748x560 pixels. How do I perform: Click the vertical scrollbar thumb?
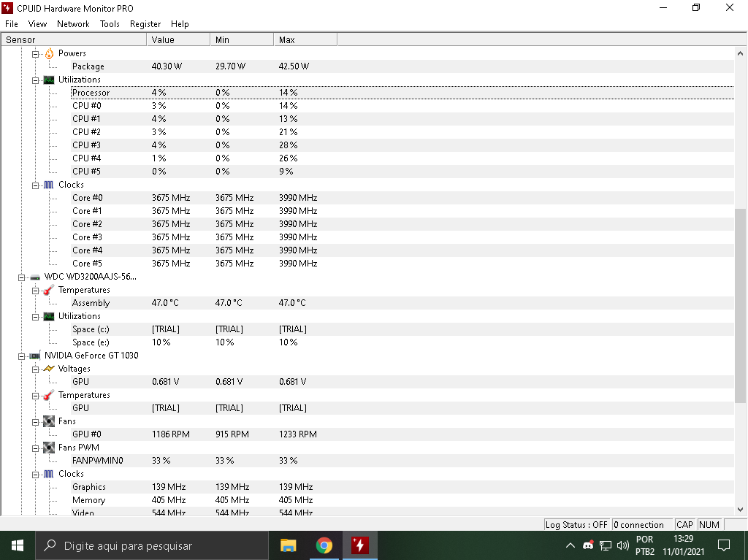point(740,305)
